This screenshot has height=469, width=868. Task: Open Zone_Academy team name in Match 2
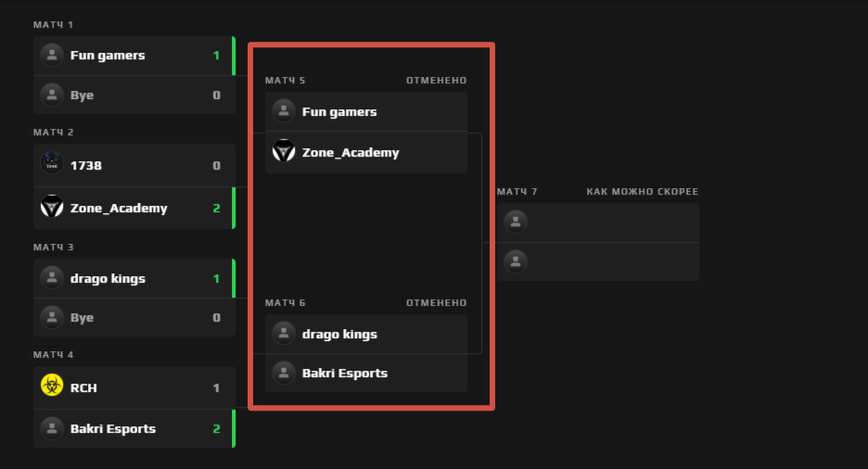point(119,208)
